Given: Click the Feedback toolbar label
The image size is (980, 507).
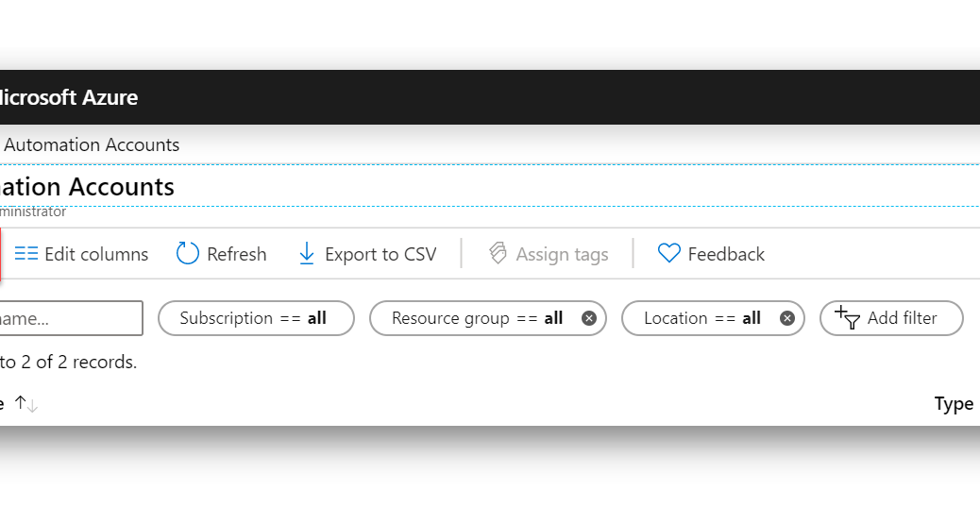Looking at the screenshot, I should pyautogui.click(x=726, y=254).
